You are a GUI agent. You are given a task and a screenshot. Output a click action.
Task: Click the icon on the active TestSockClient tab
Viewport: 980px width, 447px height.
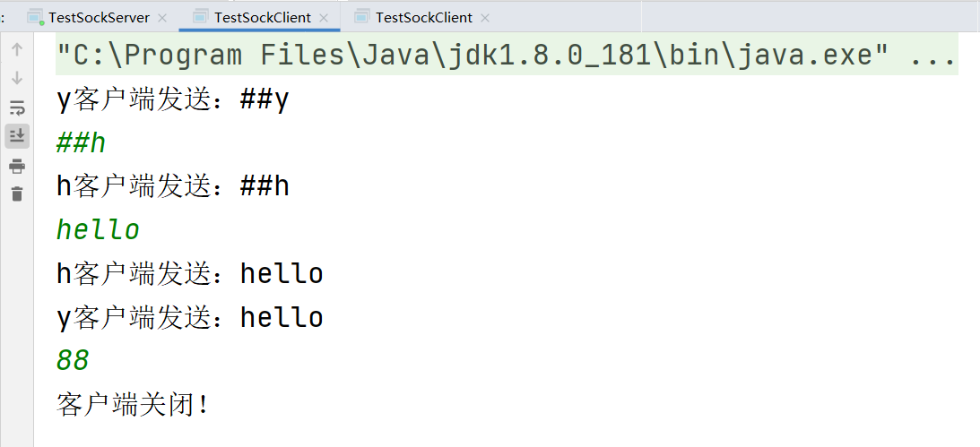pyautogui.click(x=201, y=17)
